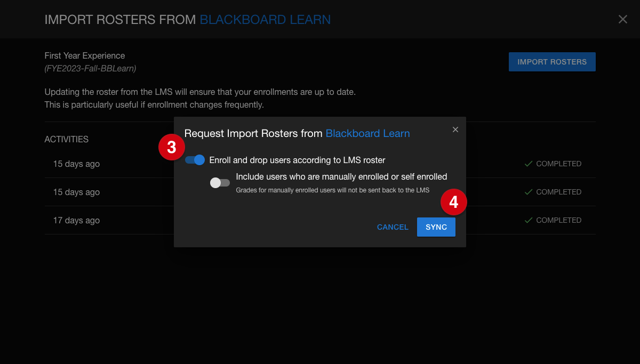Enable Include manually enrolled users switch
Screen dimensions: 640x364
coord(220,183)
